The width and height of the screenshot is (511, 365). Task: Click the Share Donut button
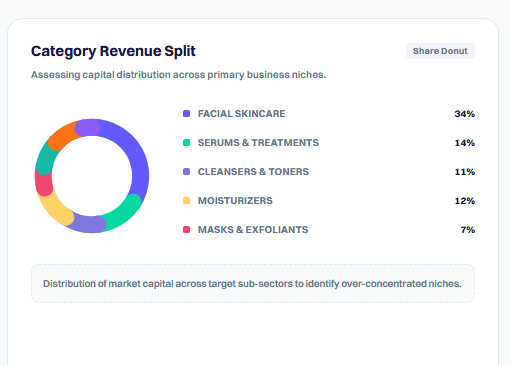(x=440, y=51)
